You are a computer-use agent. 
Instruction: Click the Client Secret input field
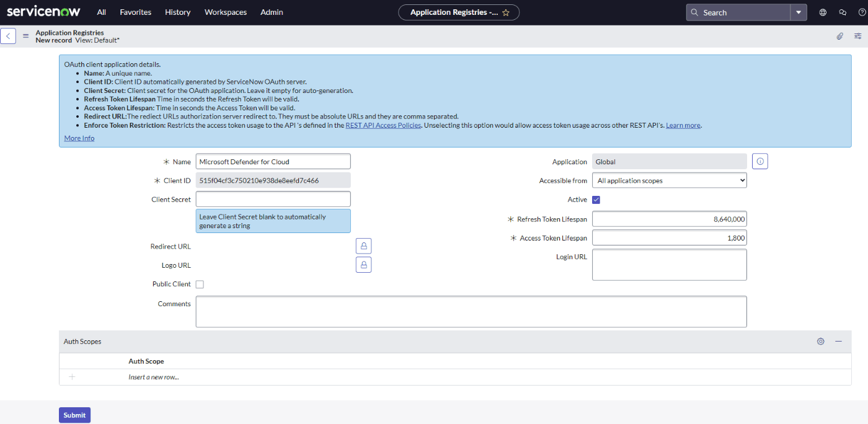click(273, 199)
